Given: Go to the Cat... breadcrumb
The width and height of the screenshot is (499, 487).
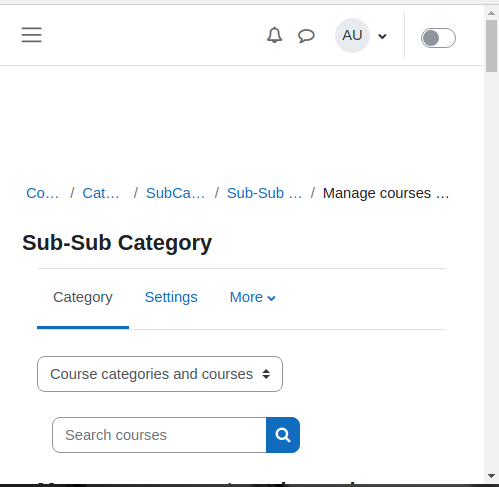Looking at the screenshot, I should tap(101, 193).
